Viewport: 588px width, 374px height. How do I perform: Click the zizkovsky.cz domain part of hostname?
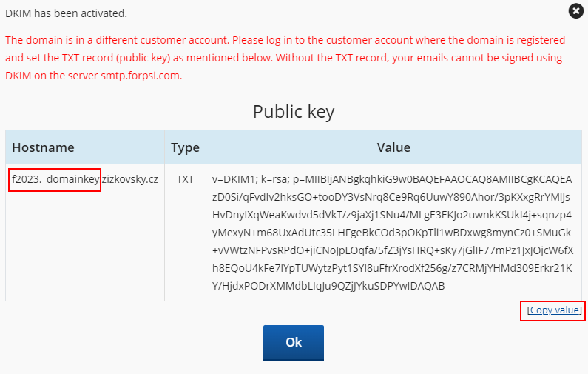[x=130, y=179]
